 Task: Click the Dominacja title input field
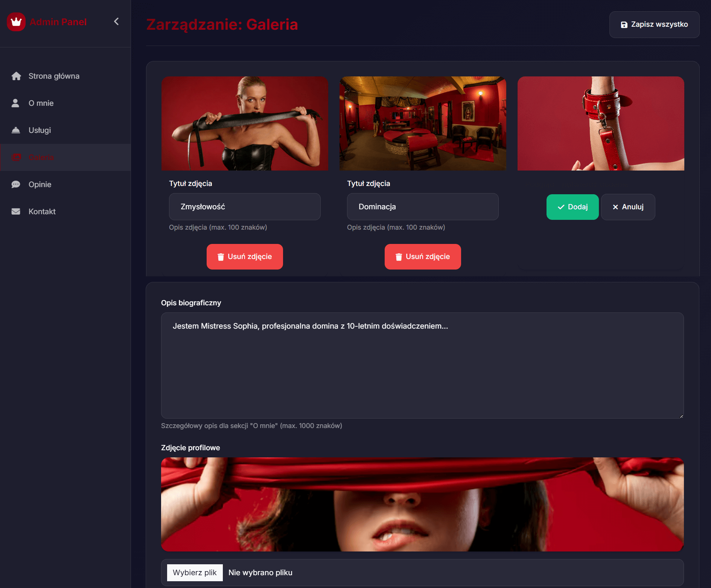click(423, 207)
